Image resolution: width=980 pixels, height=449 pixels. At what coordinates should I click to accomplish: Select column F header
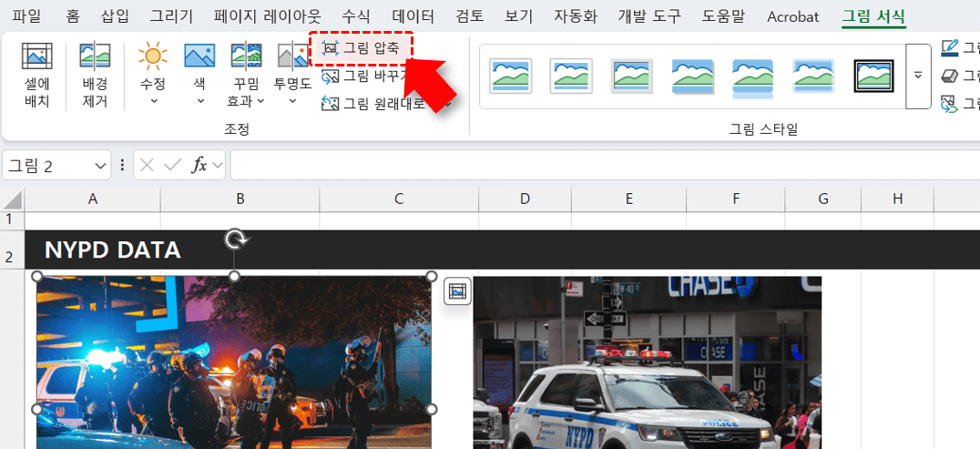736,199
